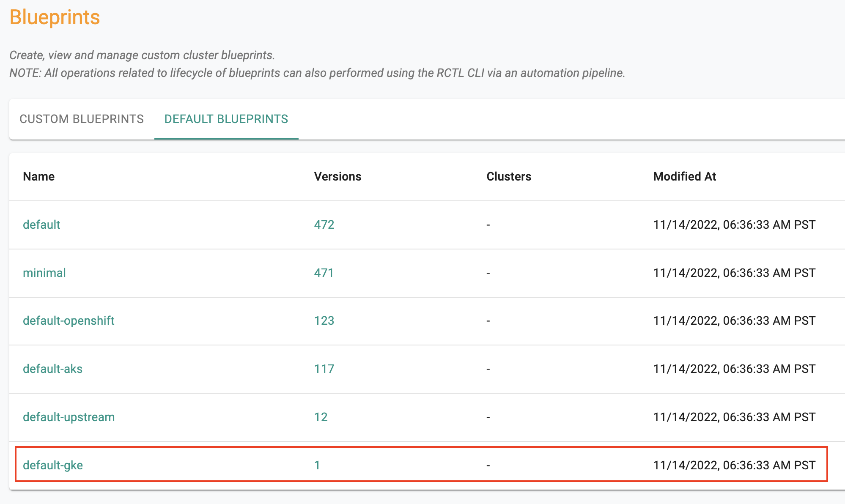Click the Clusters dash in default-gke row

point(488,466)
